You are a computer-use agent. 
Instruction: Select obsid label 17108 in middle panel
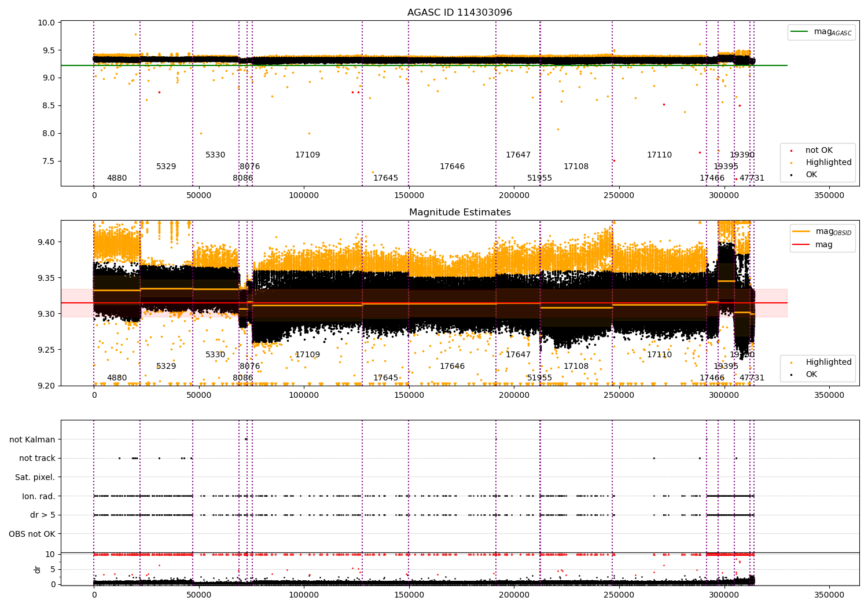click(576, 367)
